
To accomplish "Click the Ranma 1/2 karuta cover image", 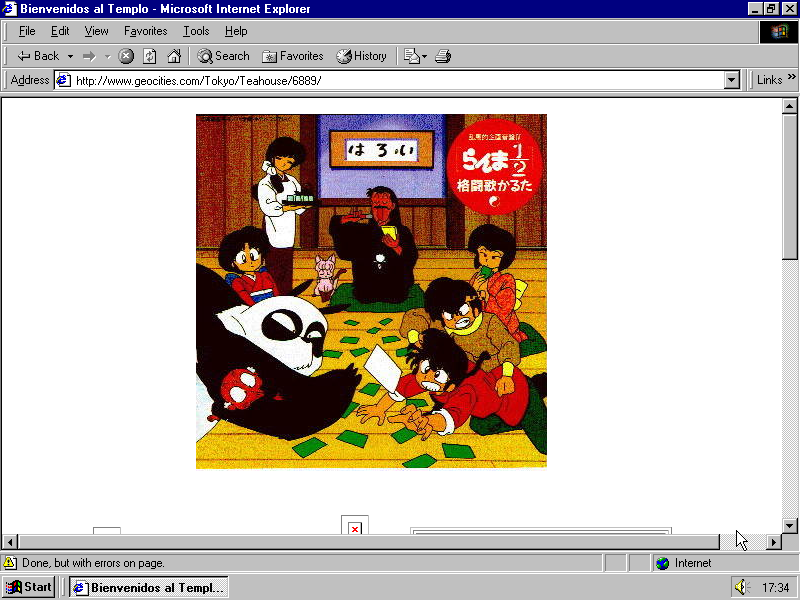I will 371,291.
